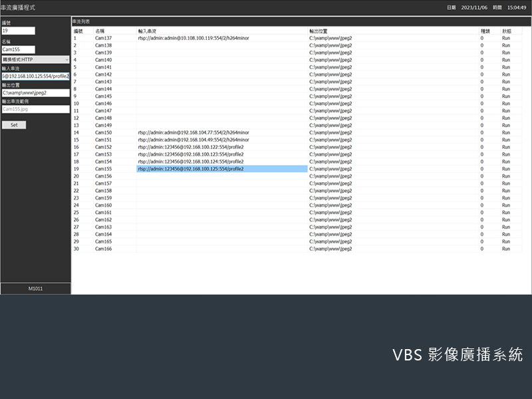Click the 輸入串流 stream URL field
532x399 pixels.
pyautogui.click(x=36, y=76)
